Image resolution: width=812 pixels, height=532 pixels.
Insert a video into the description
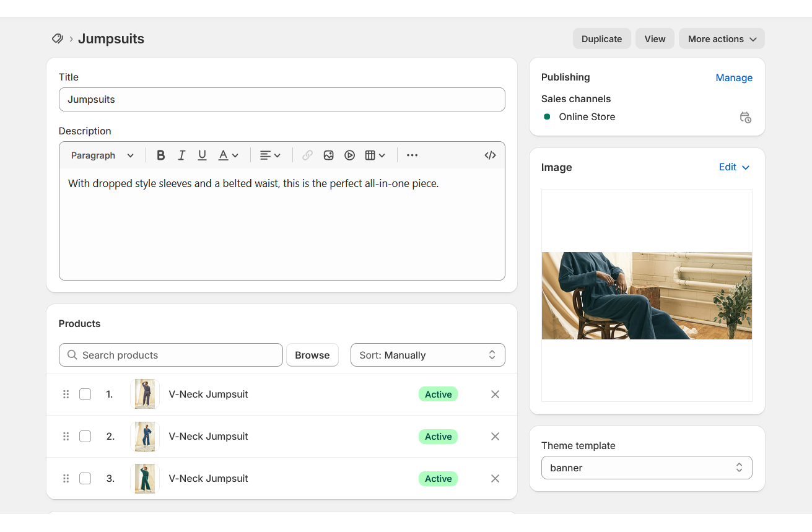[350, 155]
